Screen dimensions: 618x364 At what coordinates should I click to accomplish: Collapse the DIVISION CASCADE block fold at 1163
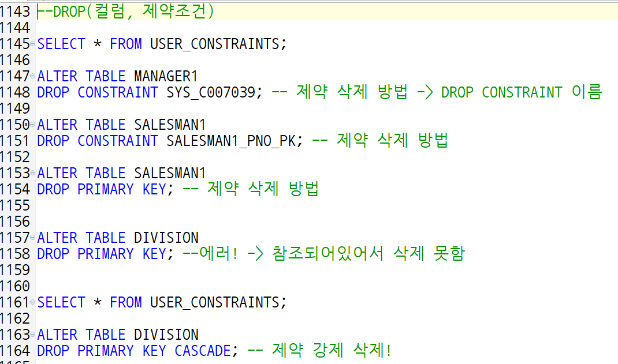tap(33, 334)
